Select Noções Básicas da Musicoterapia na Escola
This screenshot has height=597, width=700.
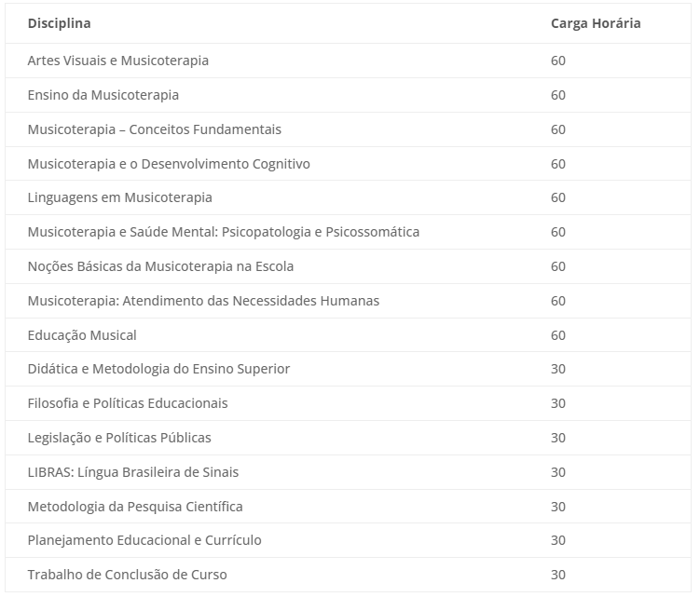point(160,266)
